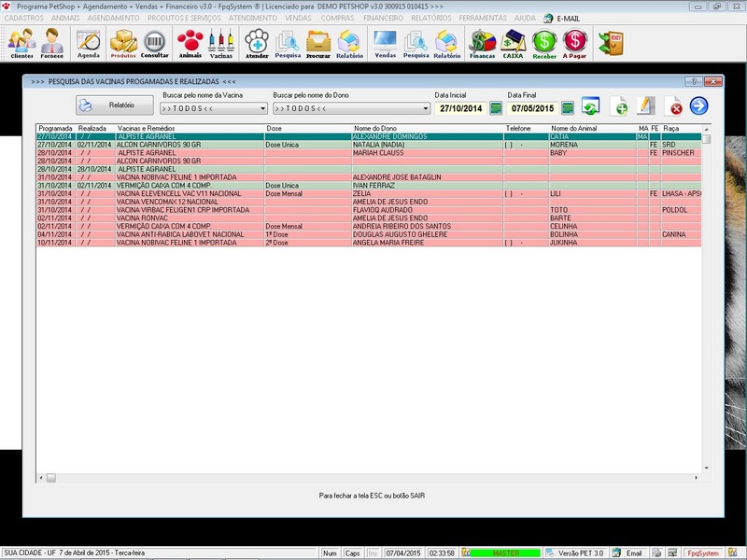The width and height of the screenshot is (747, 560).
Task: Open the Agenda calendar icon
Action: (x=89, y=43)
